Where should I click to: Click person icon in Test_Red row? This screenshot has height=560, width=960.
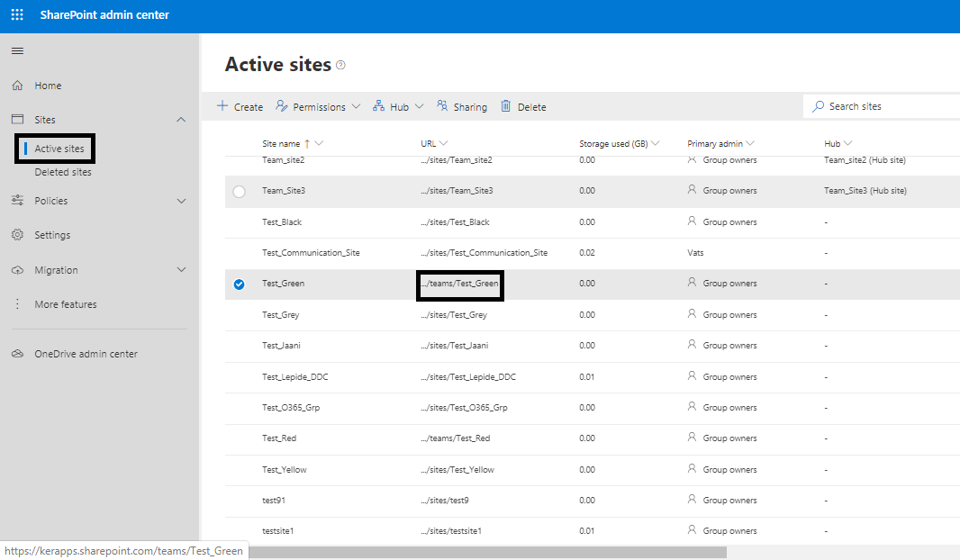[692, 437]
